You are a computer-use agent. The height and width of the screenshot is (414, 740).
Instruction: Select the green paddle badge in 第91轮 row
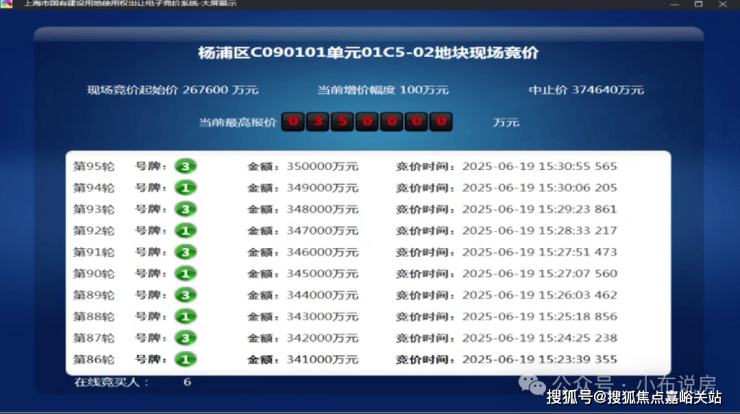tap(185, 252)
